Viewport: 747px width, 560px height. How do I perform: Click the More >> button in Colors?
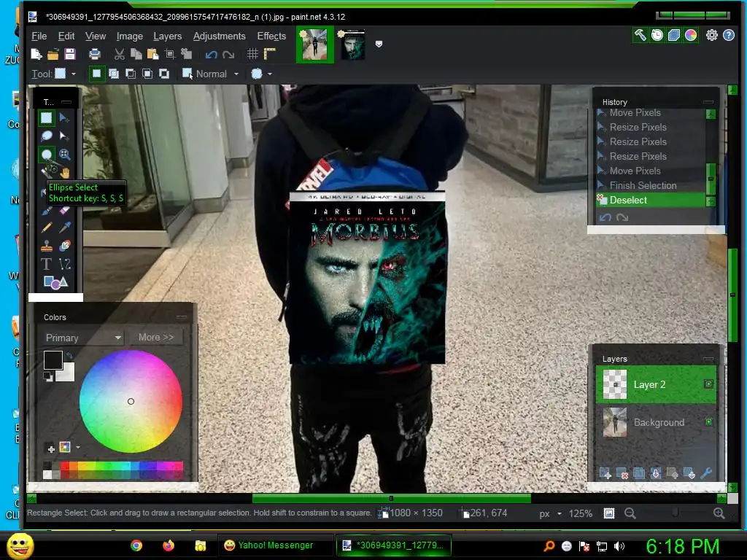[x=156, y=337]
